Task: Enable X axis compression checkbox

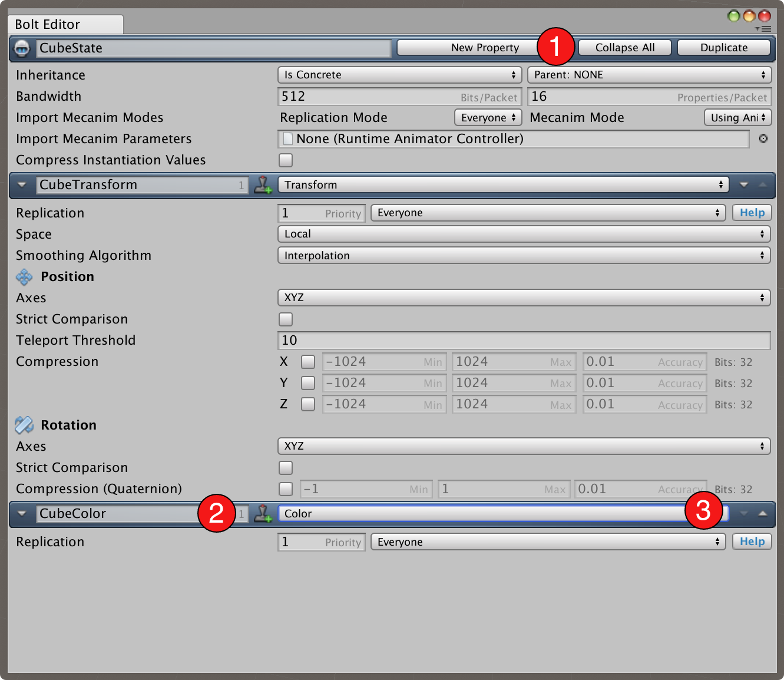Action: tap(308, 362)
